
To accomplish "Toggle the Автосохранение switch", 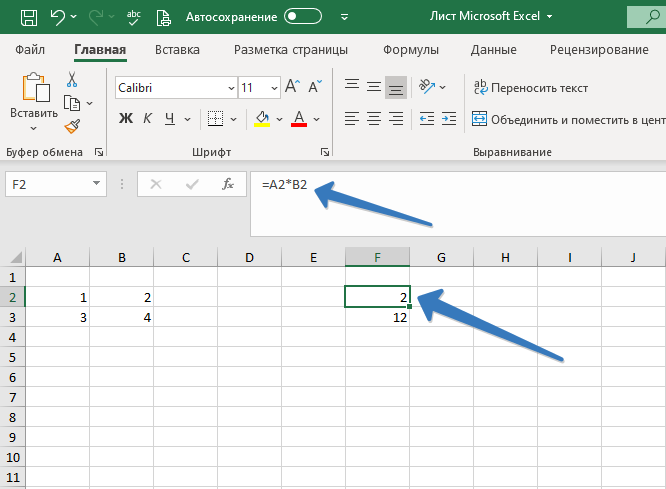I will coord(303,17).
